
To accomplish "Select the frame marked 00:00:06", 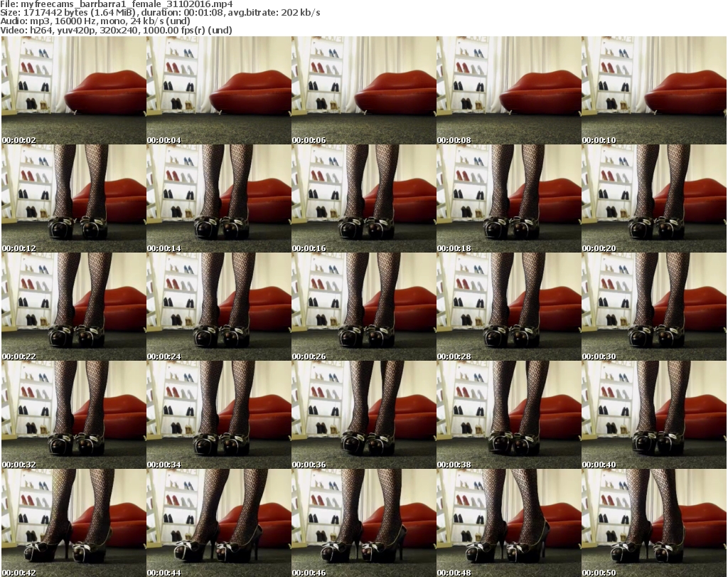I will (363, 90).
